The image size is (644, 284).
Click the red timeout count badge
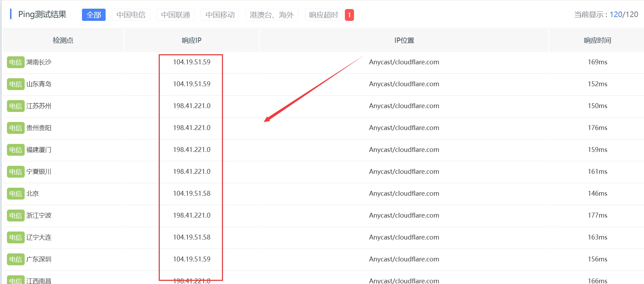point(349,15)
